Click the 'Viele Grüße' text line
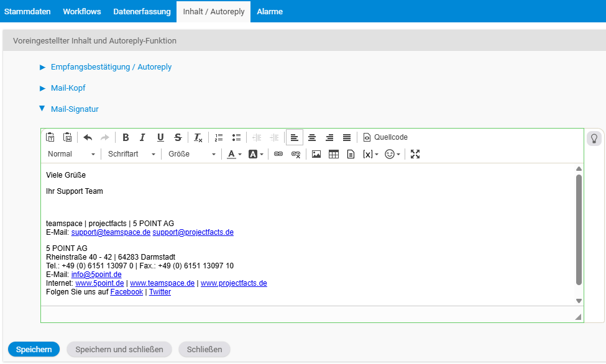The width and height of the screenshot is (606, 364). [x=66, y=175]
